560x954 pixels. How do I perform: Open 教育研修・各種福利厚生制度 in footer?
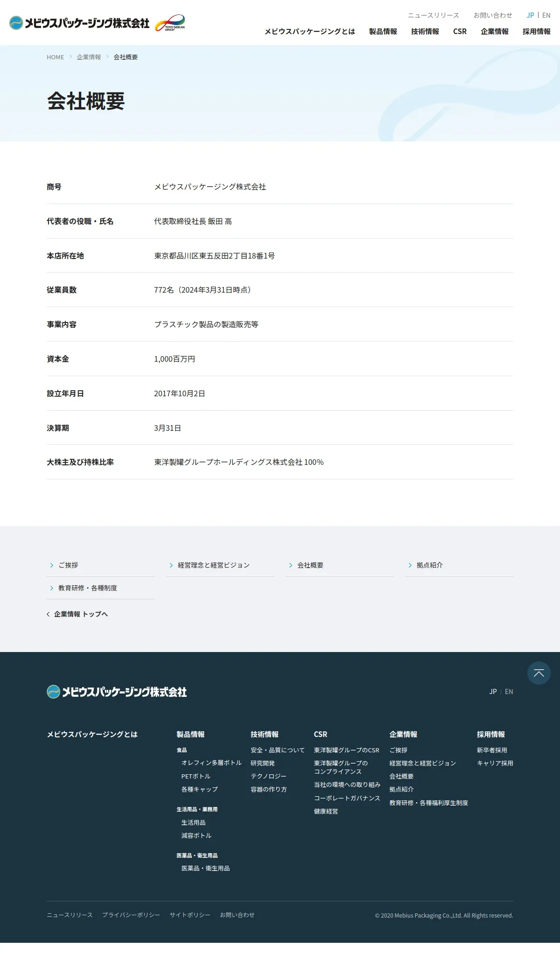429,803
